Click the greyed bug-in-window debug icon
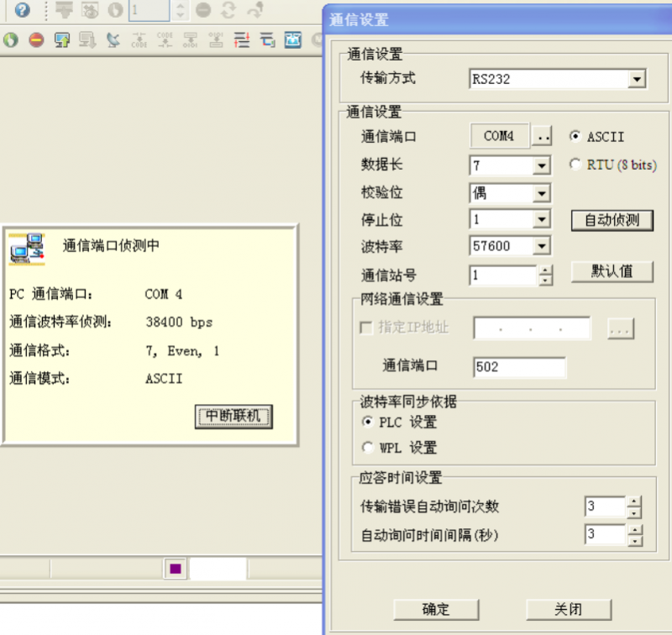 pyautogui.click(x=90, y=10)
